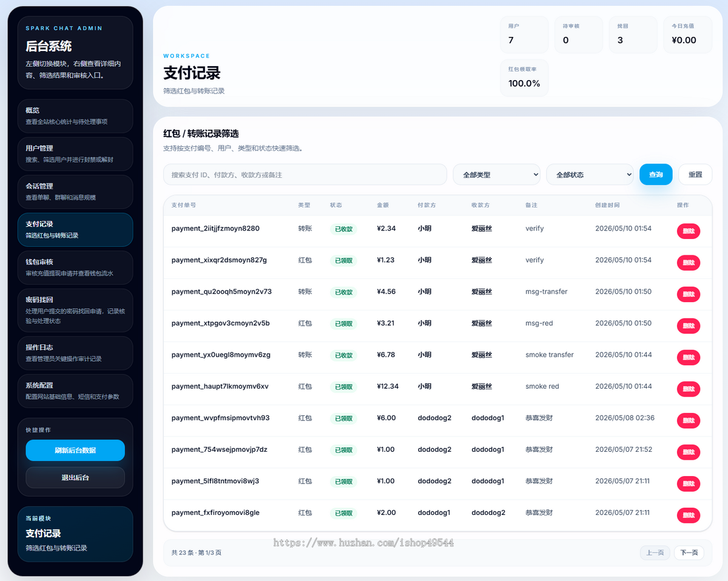Delete record payment_fxfiroyomovi8gle

click(689, 515)
